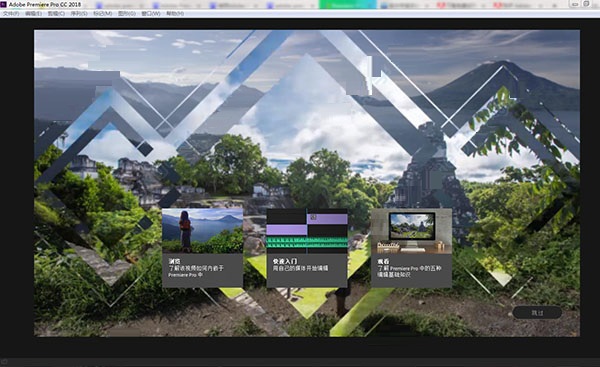Click the 快速入门 card title

285,261
